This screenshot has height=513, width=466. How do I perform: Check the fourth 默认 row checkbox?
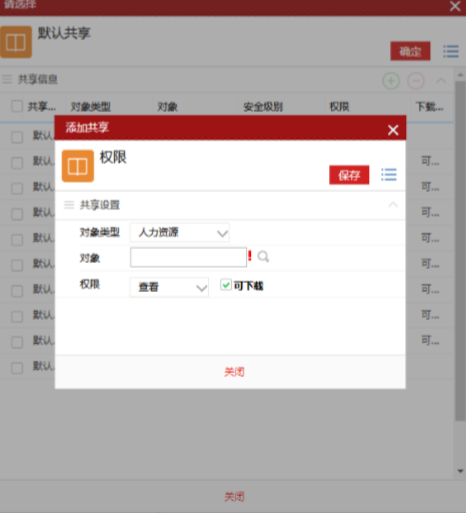(x=17, y=214)
